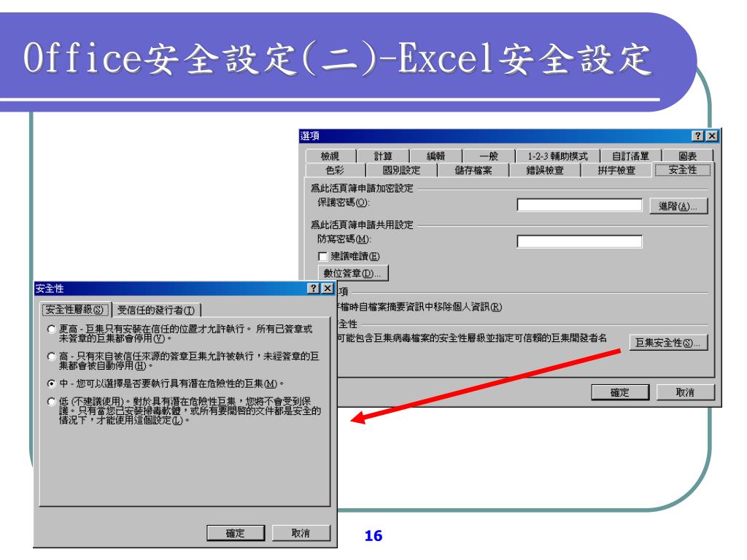Cancel the 安全性 dialog with 取消
The width and height of the screenshot is (747, 560).
(x=301, y=533)
